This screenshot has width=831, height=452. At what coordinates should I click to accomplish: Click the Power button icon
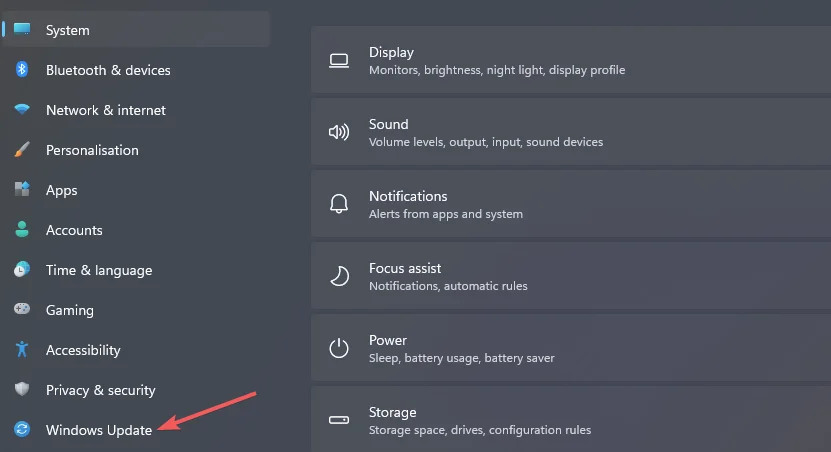pos(339,348)
